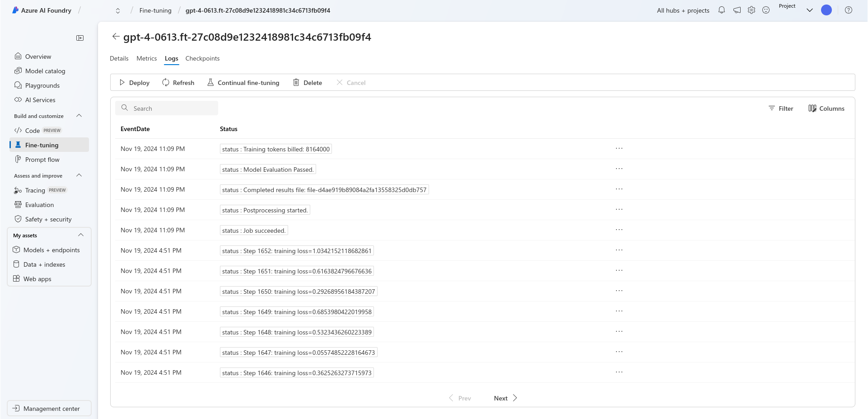Select the Logs tab
868x419 pixels.
pyautogui.click(x=172, y=58)
